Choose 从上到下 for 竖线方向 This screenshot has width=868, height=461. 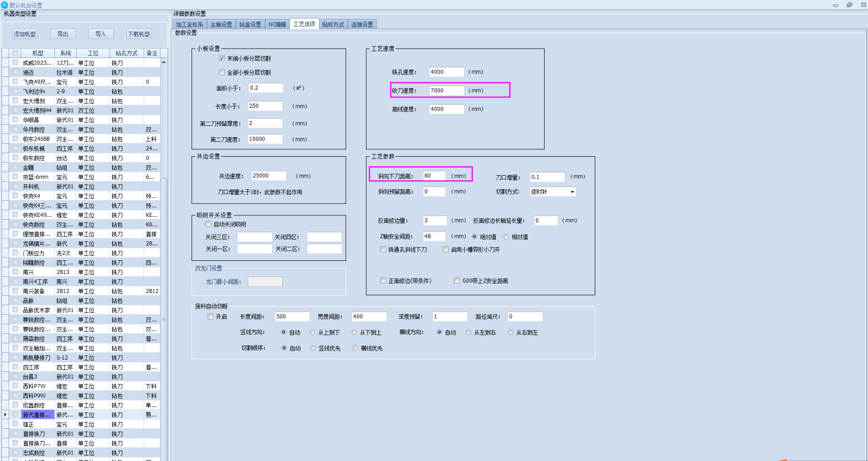[312, 332]
